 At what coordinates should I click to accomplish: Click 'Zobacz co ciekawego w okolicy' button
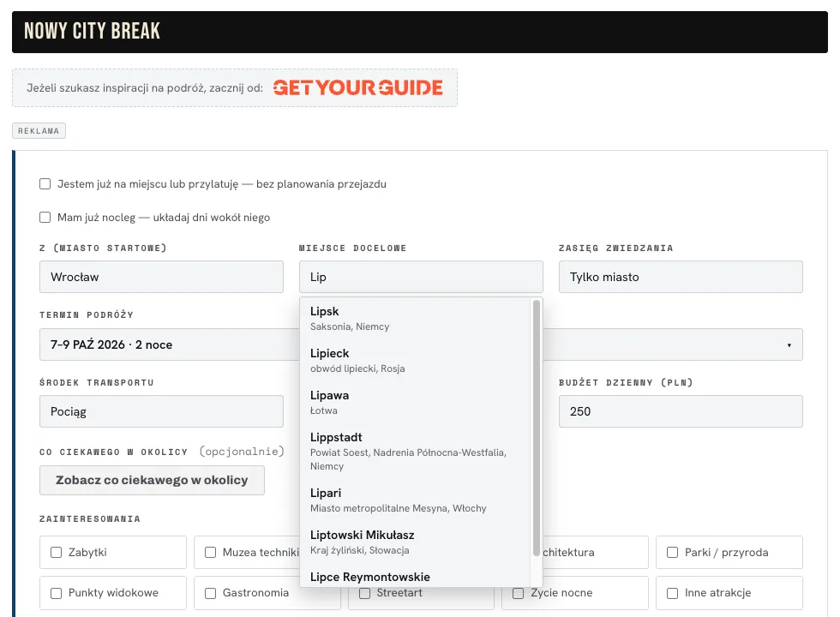[153, 480]
